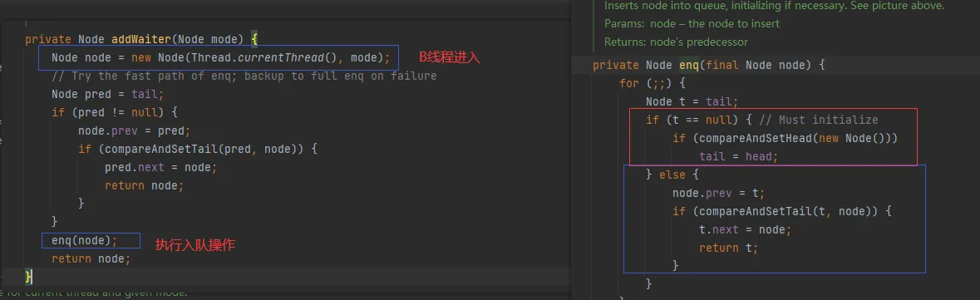Click the line 'node.prev = pred;'

click(134, 131)
